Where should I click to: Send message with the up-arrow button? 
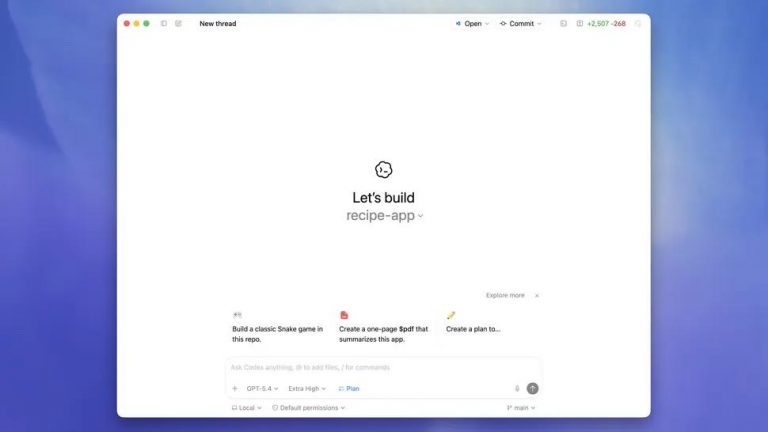(532, 388)
